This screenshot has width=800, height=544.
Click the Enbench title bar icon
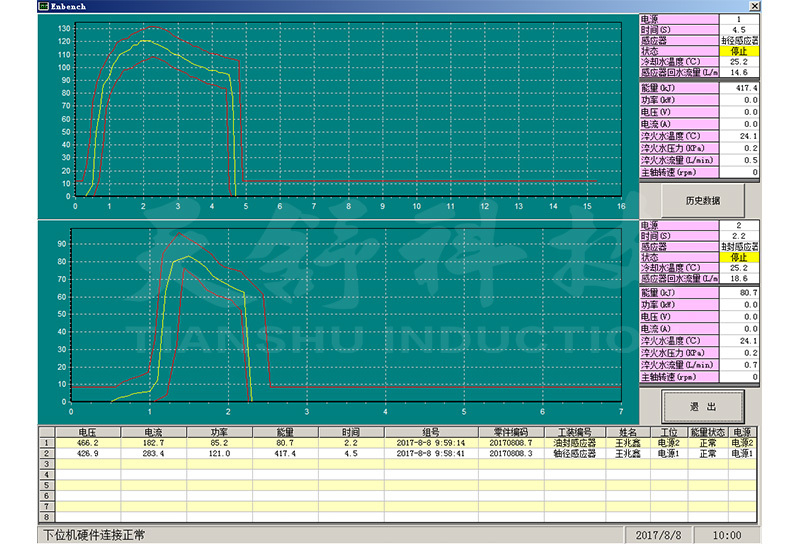click(x=44, y=6)
